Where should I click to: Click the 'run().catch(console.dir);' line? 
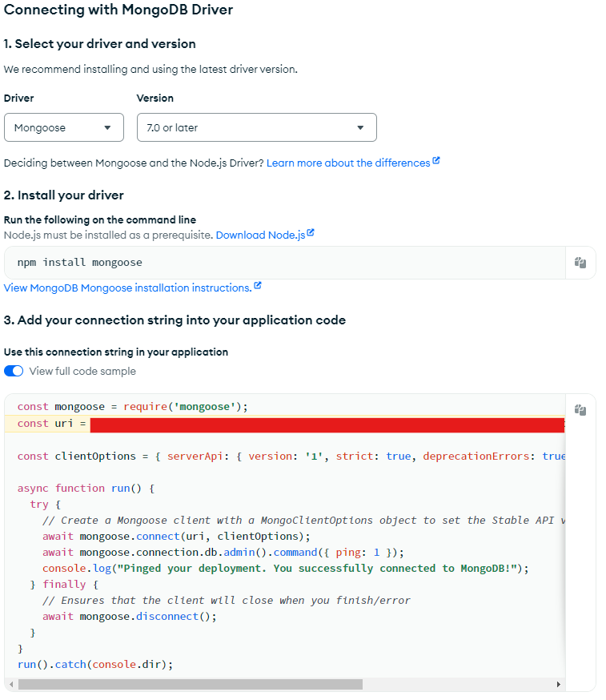pyautogui.click(x=95, y=665)
